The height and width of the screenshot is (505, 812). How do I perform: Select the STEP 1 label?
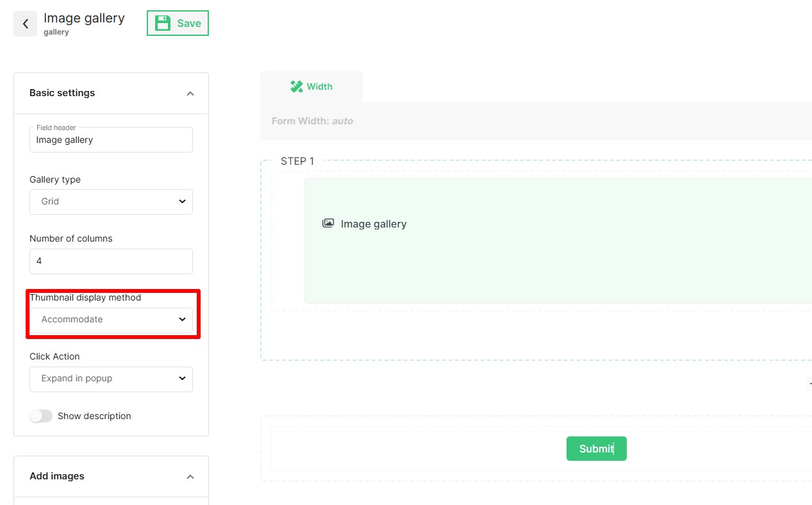pyautogui.click(x=297, y=161)
